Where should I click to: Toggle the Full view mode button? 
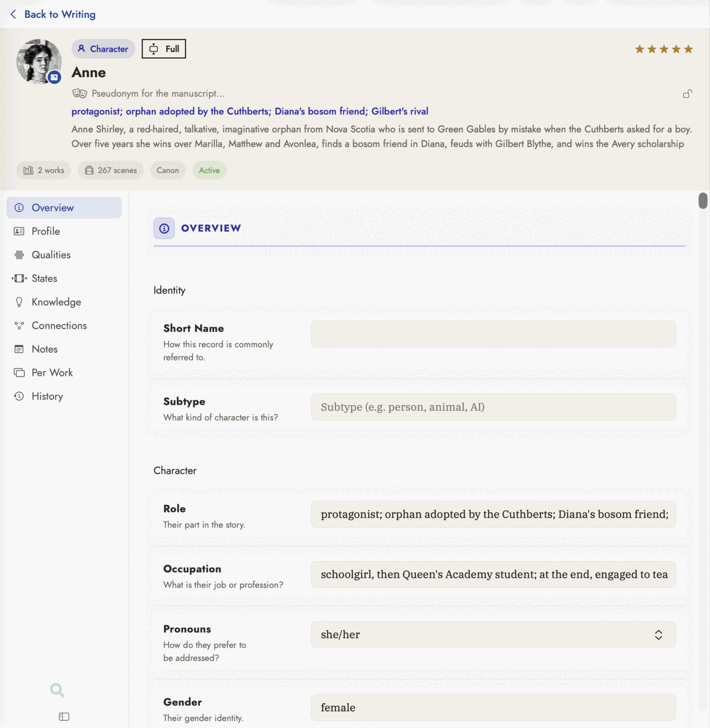coord(164,49)
